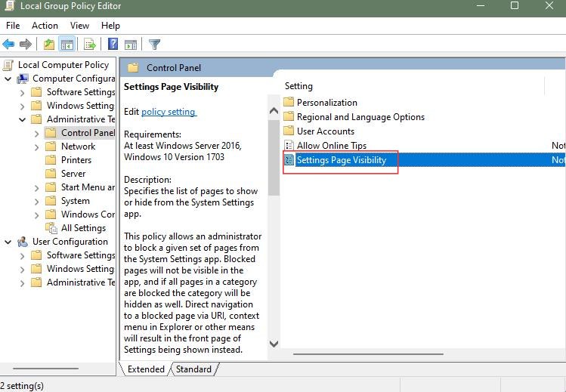Click the Computer Configuration computer icon
Screen dimensions: 566x392
(x=23, y=79)
